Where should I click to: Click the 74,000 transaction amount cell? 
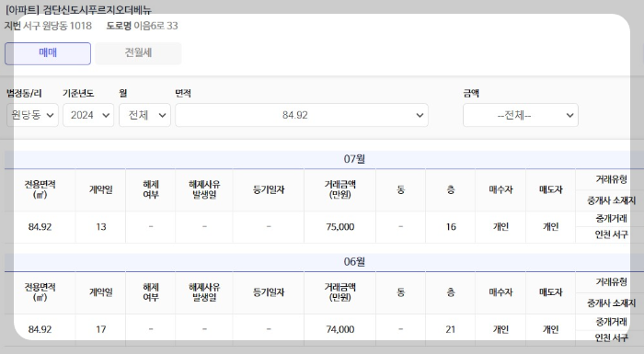click(x=340, y=329)
